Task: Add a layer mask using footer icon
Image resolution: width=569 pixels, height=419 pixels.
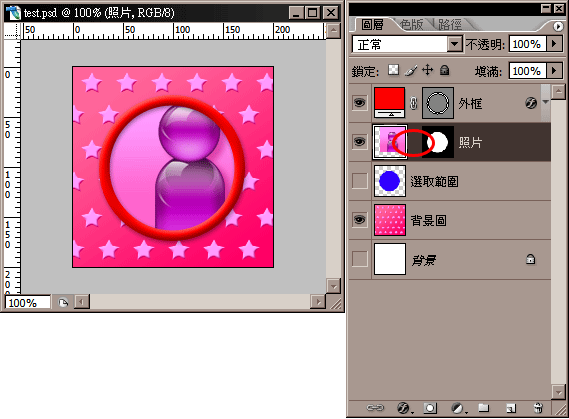Action: 430,408
